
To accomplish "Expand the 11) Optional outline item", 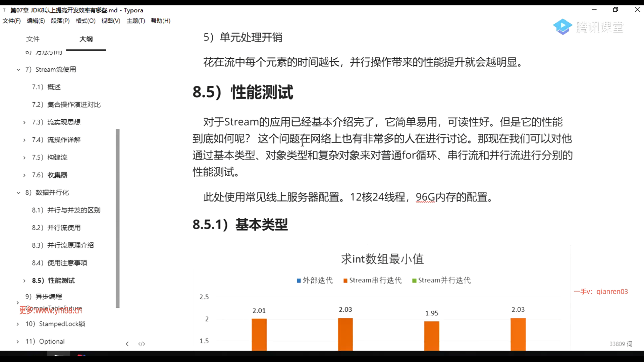I will click(x=18, y=342).
